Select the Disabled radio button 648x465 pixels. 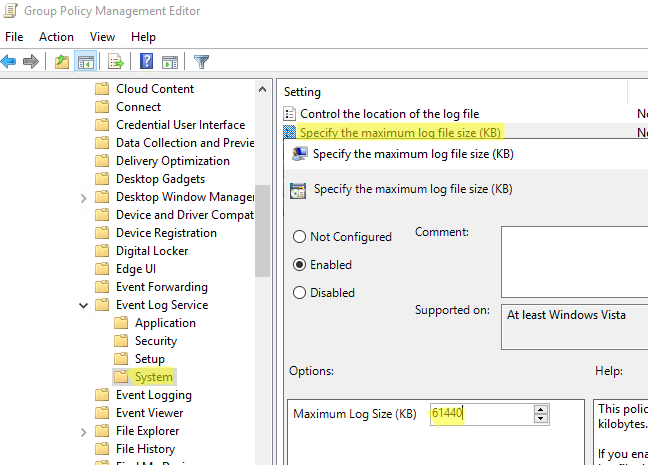pyautogui.click(x=299, y=293)
